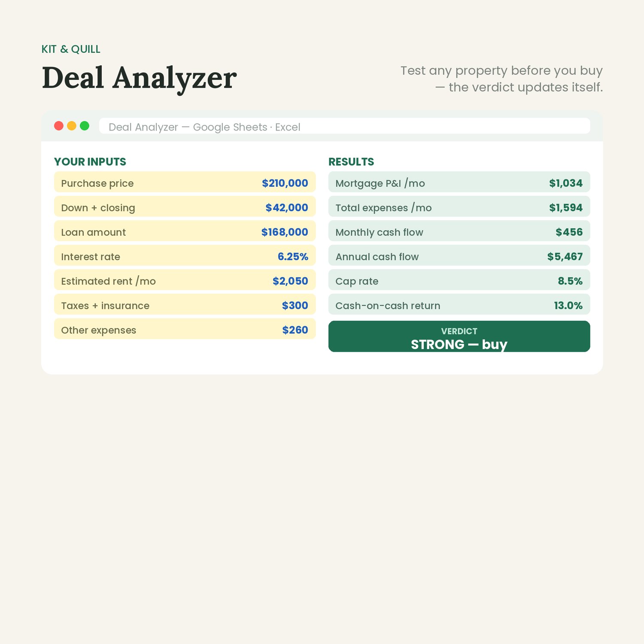Click the yellow minimize window dot

click(x=72, y=126)
